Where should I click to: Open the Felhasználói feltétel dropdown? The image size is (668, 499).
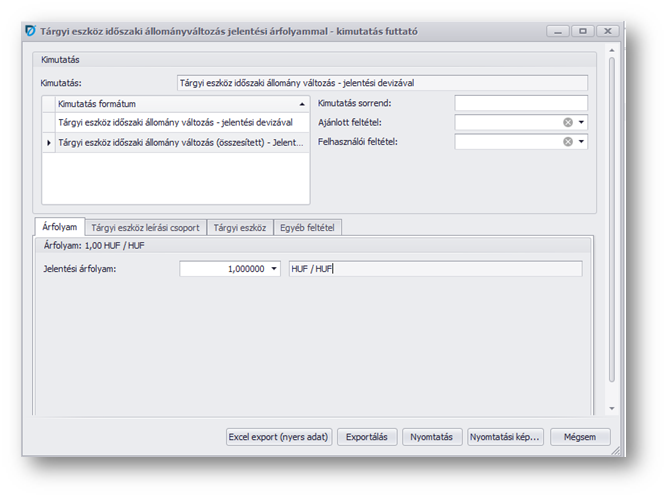pos(581,142)
